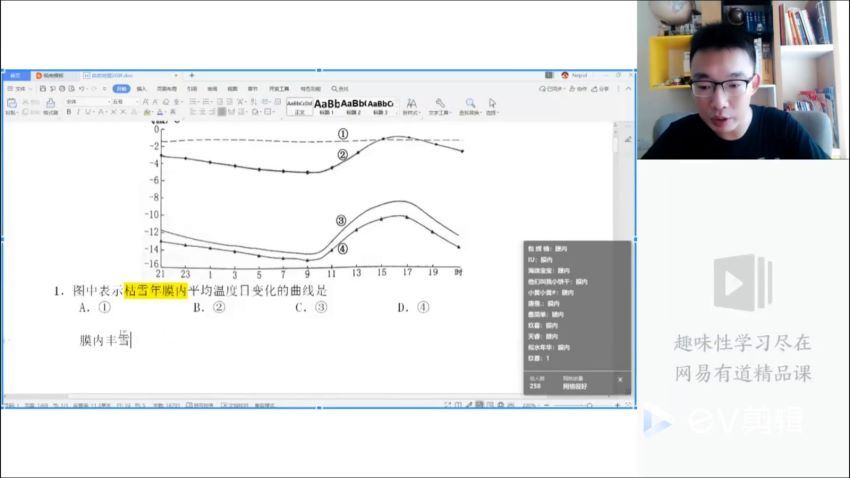Apply the 标题 3 heading style
This screenshot has width=850, height=478.
click(381, 107)
